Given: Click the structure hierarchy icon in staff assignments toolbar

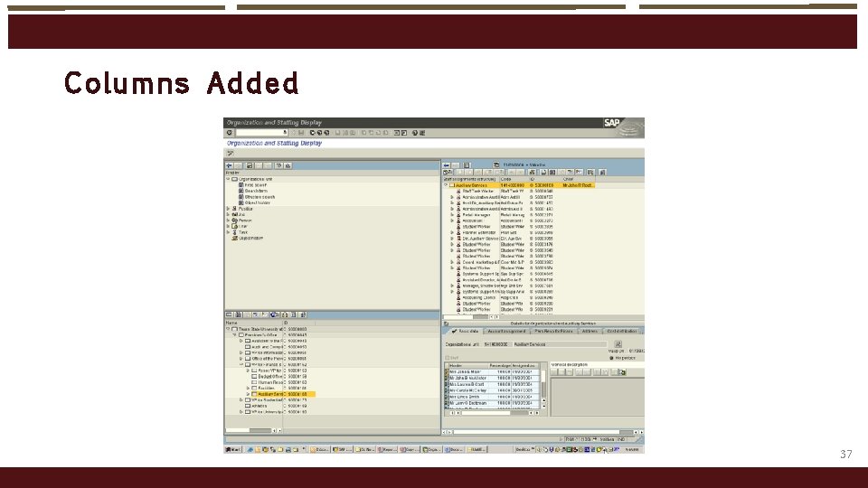Looking at the screenshot, I should 532,172.
